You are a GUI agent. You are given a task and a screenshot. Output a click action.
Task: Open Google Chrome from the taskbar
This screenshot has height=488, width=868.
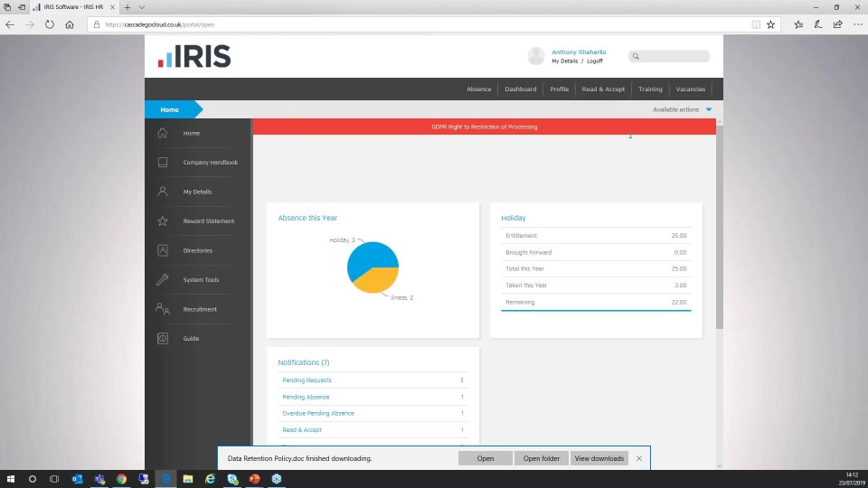pyautogui.click(x=121, y=479)
